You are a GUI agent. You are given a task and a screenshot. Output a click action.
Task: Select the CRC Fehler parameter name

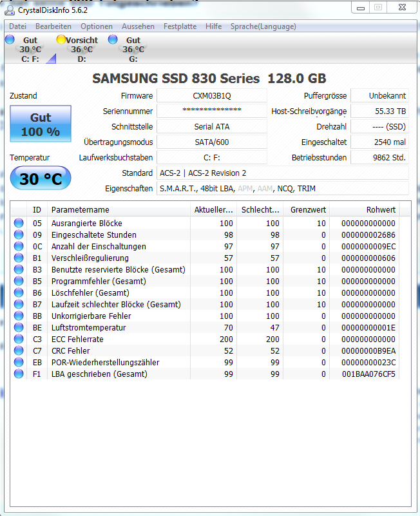(x=70, y=351)
